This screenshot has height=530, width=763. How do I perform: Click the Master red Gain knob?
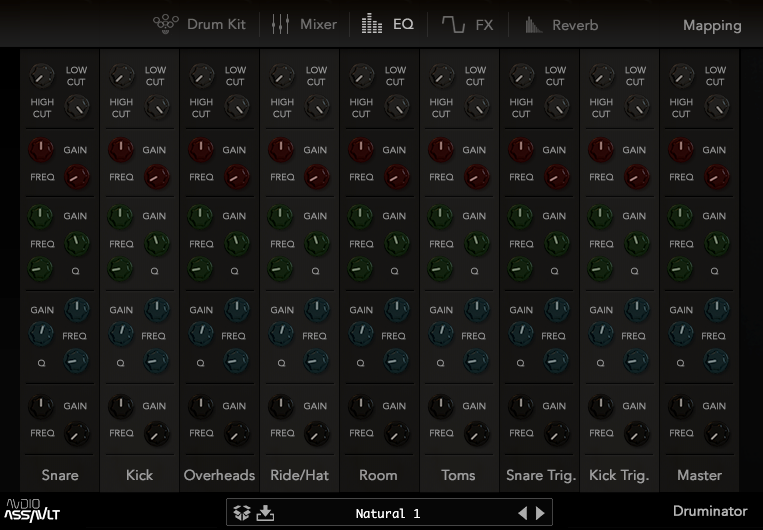coord(681,149)
